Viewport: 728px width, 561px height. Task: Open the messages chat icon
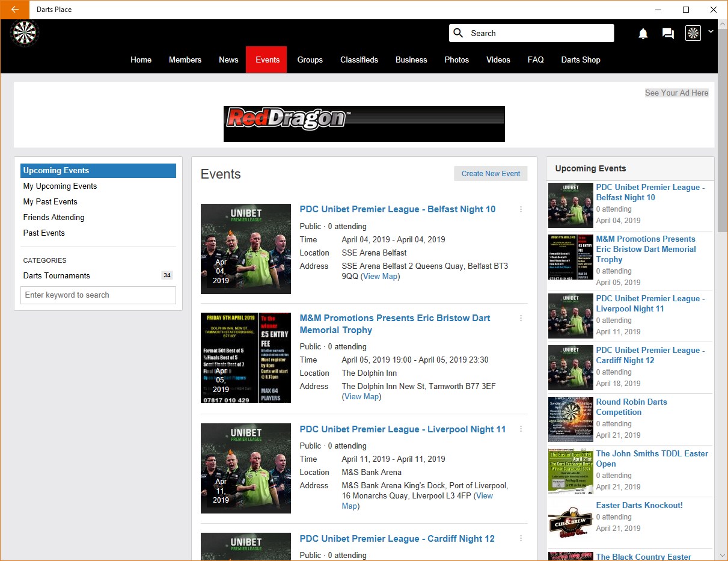point(668,34)
